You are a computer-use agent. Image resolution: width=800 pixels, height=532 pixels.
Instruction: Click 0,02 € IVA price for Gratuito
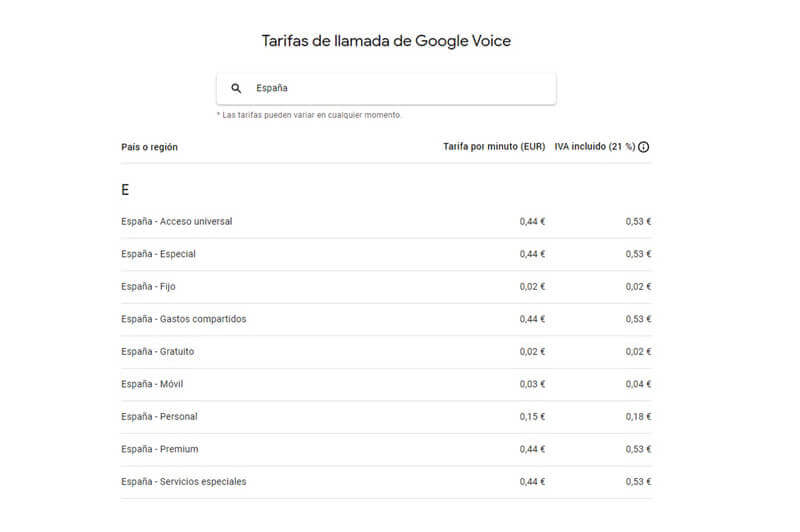tap(638, 351)
